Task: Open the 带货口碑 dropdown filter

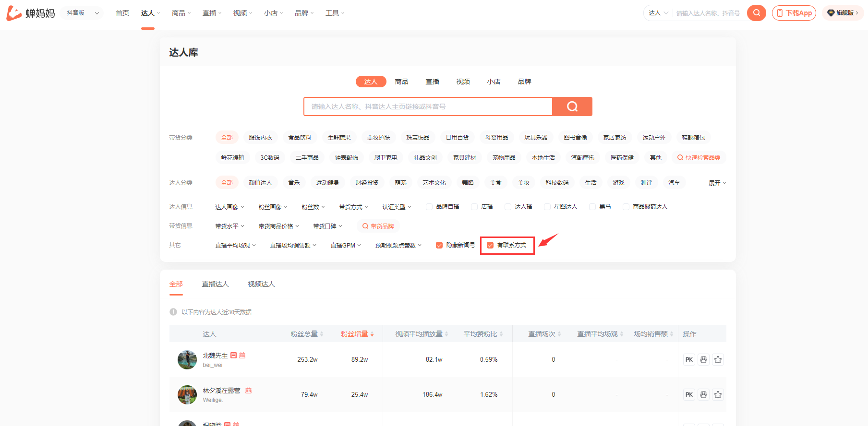Action: pyautogui.click(x=327, y=226)
